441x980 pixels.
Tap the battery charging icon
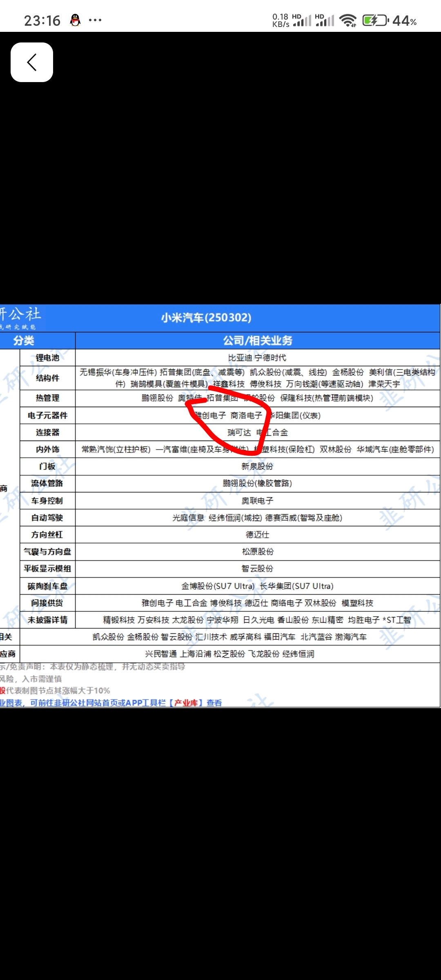(x=376, y=20)
